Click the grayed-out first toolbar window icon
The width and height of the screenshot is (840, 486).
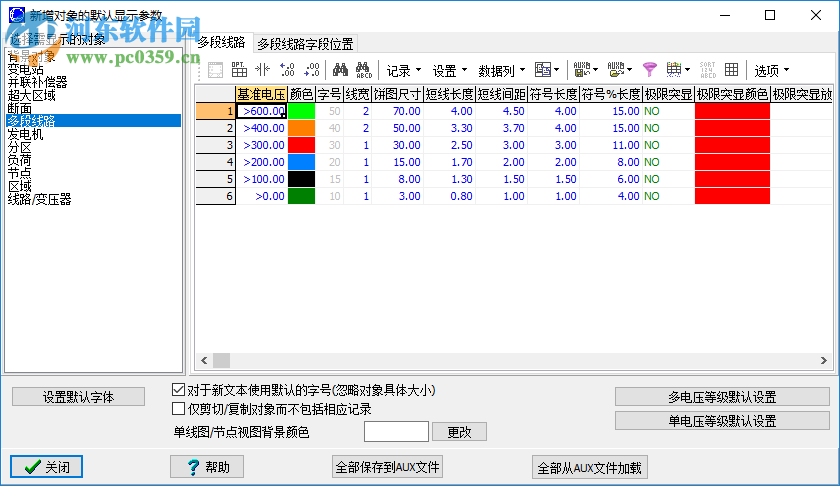[x=215, y=70]
